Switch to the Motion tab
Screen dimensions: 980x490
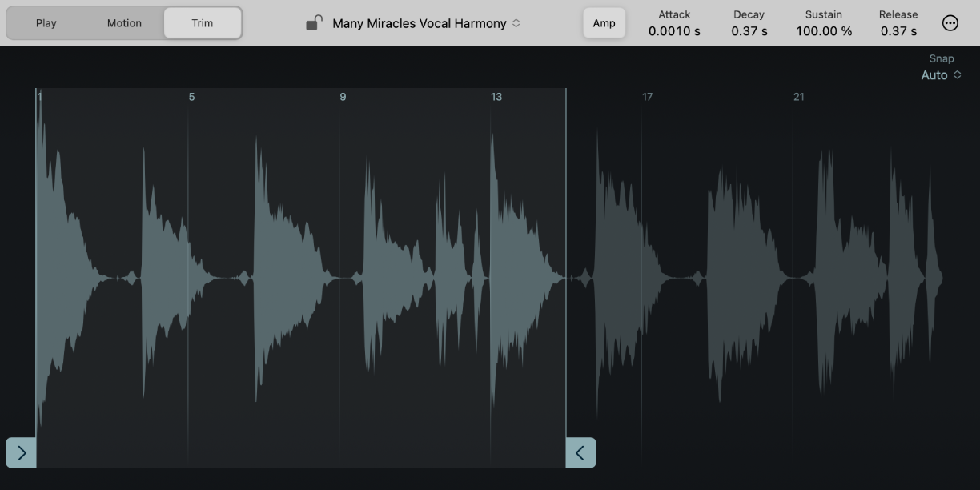click(x=124, y=22)
